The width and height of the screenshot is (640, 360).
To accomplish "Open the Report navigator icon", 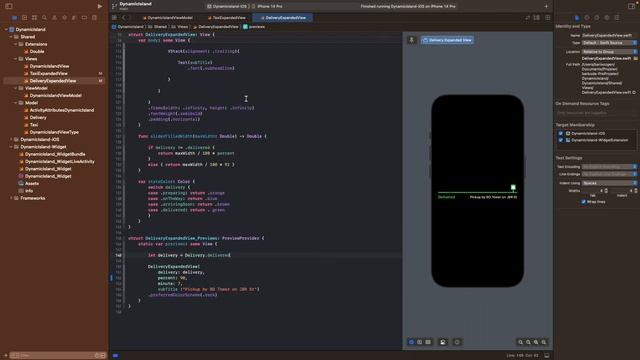I will click(x=94, y=18).
